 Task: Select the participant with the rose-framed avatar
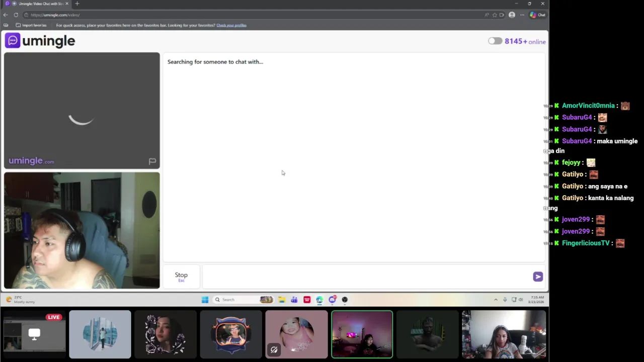click(166, 334)
